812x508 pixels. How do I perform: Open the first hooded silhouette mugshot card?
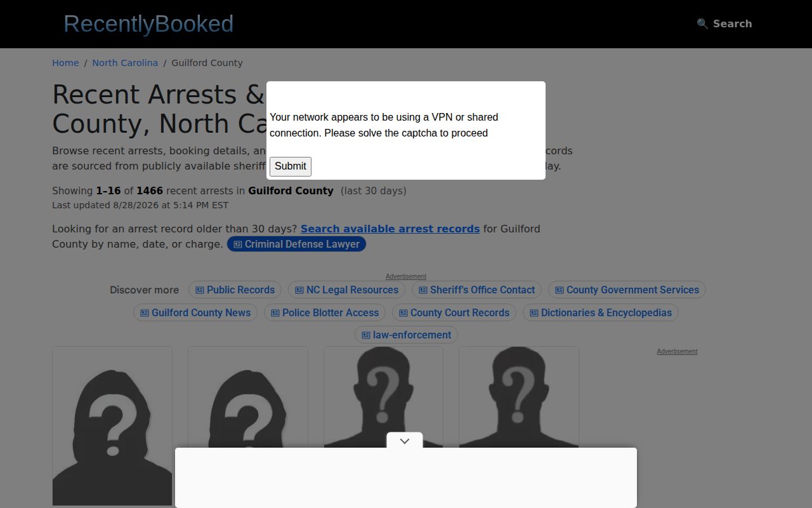click(x=112, y=426)
